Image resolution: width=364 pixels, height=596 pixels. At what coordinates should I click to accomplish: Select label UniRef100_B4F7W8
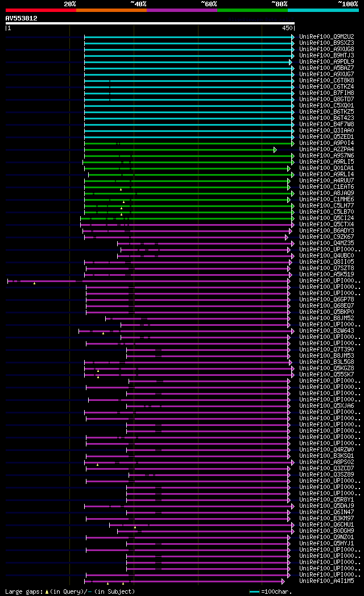[326, 125]
